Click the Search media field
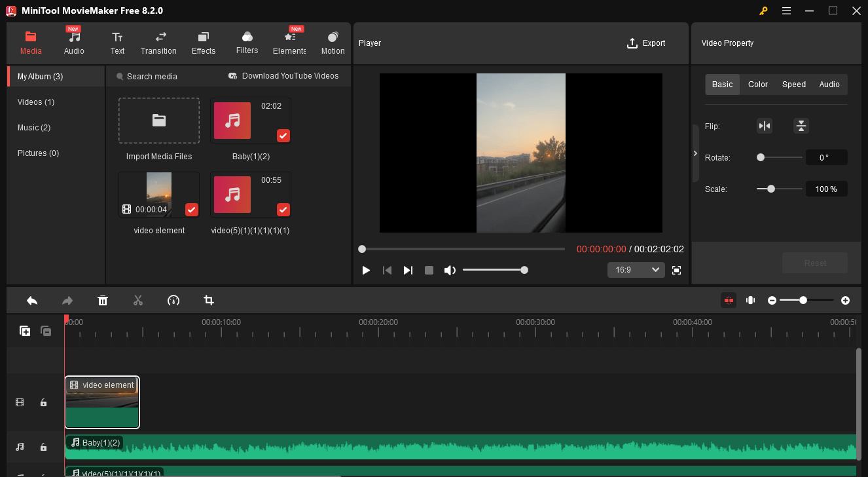Image resolution: width=868 pixels, height=477 pixels. (x=152, y=76)
